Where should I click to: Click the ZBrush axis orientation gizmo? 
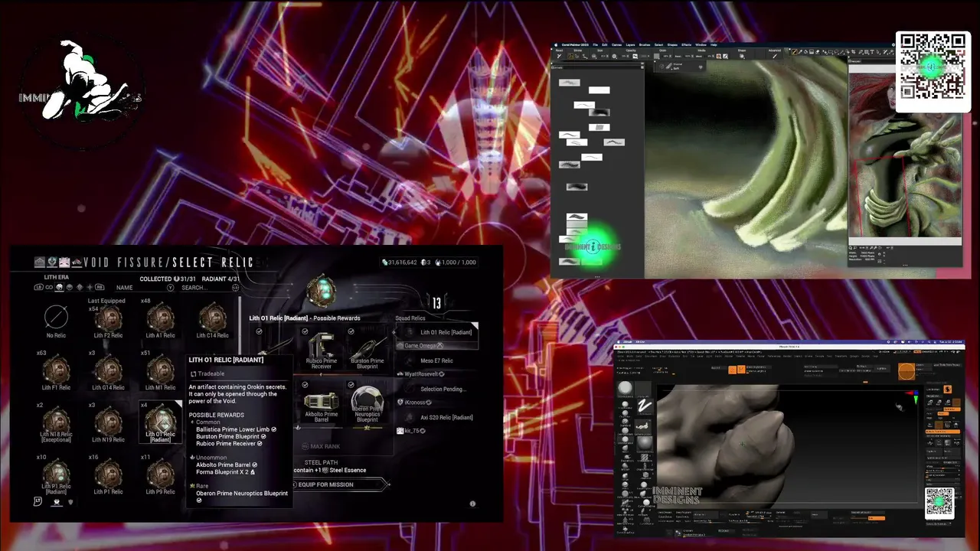point(912,396)
